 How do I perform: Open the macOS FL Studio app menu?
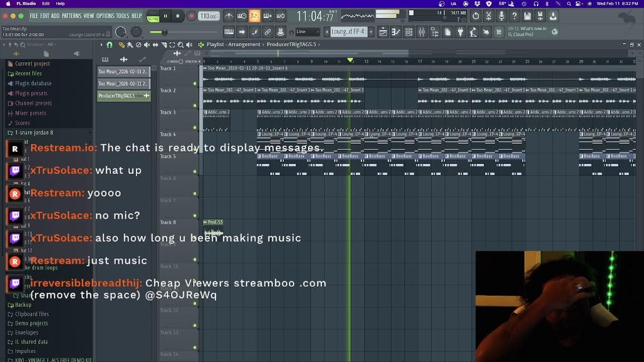26,4
